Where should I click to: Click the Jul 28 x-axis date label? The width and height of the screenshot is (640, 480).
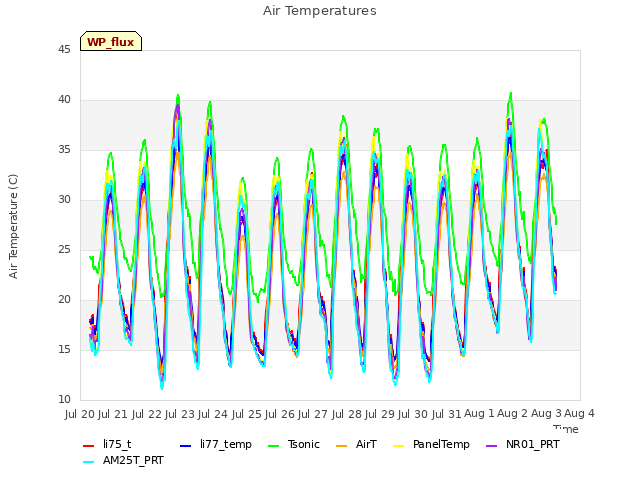(x=347, y=414)
